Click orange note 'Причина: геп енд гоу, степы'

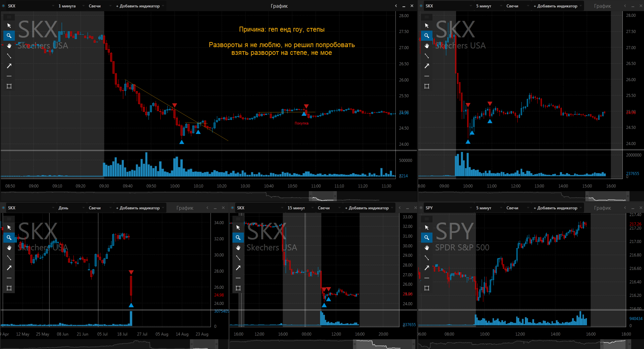pos(282,30)
